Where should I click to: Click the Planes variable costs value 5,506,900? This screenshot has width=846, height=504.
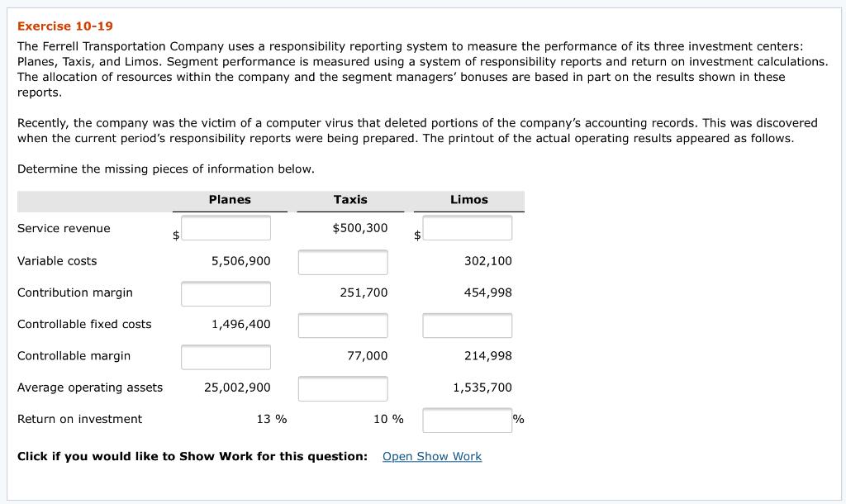pyautogui.click(x=240, y=261)
